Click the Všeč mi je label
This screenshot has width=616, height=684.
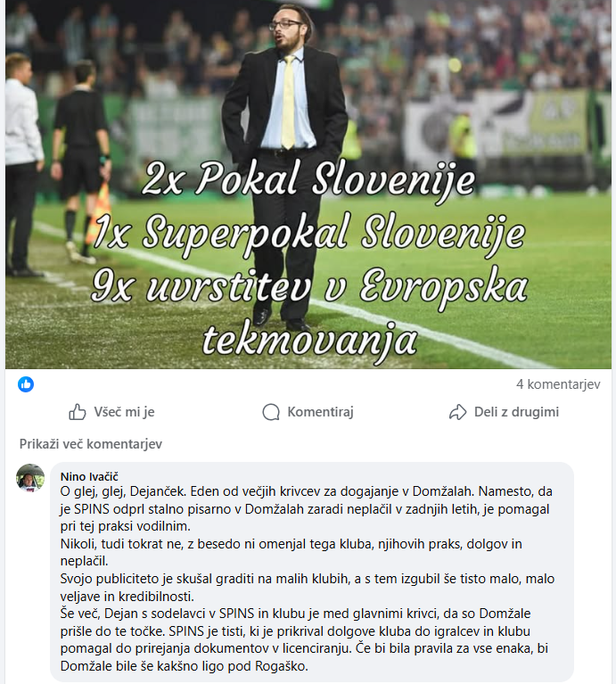[124, 412]
